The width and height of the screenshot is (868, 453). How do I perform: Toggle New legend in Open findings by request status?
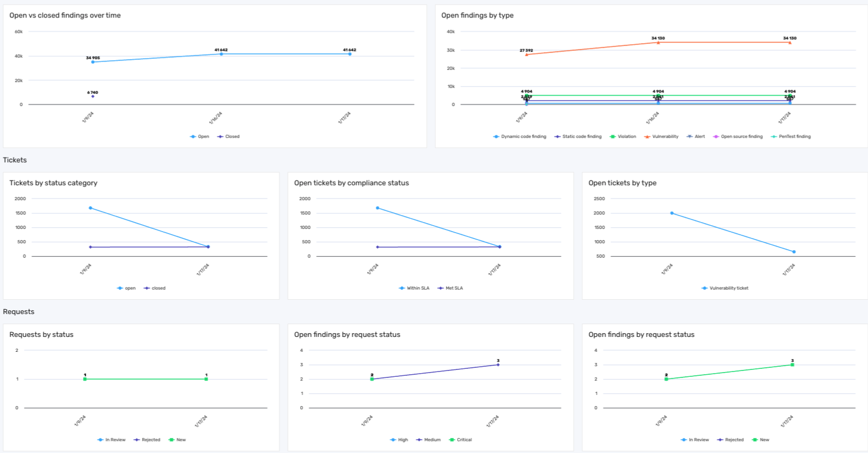760,440
